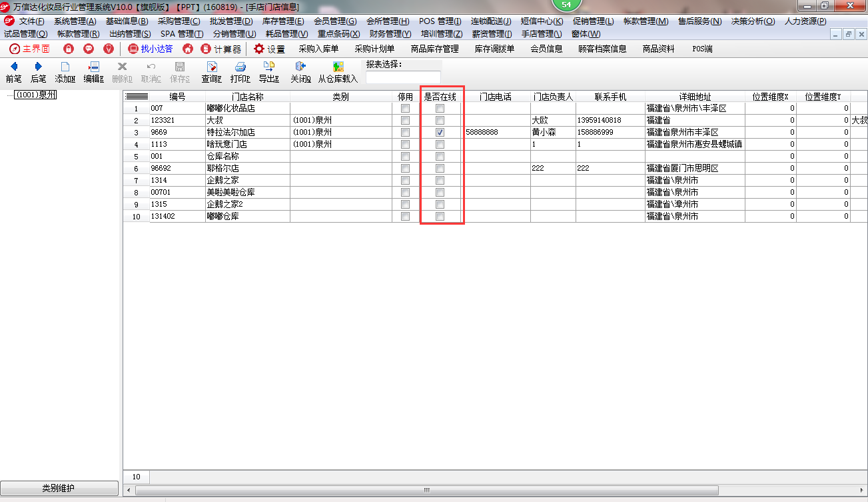
Task: Go to next record with 后笔
Action: pyautogui.click(x=38, y=73)
